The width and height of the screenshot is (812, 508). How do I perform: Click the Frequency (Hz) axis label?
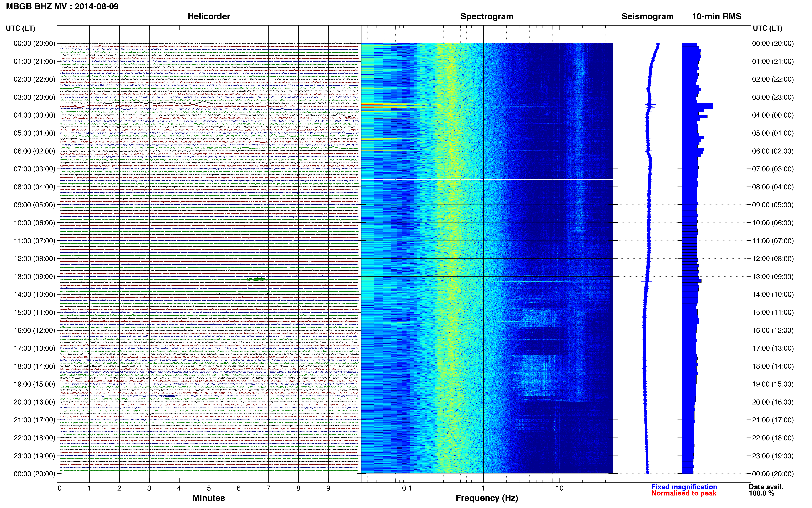(x=487, y=498)
